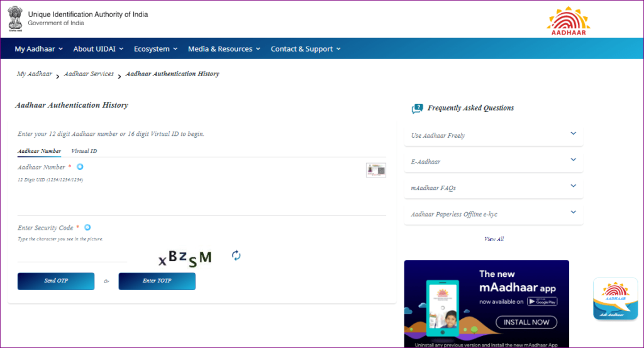644x348 pixels.
Task: Switch to the Virtual ID tab
Action: (x=84, y=151)
